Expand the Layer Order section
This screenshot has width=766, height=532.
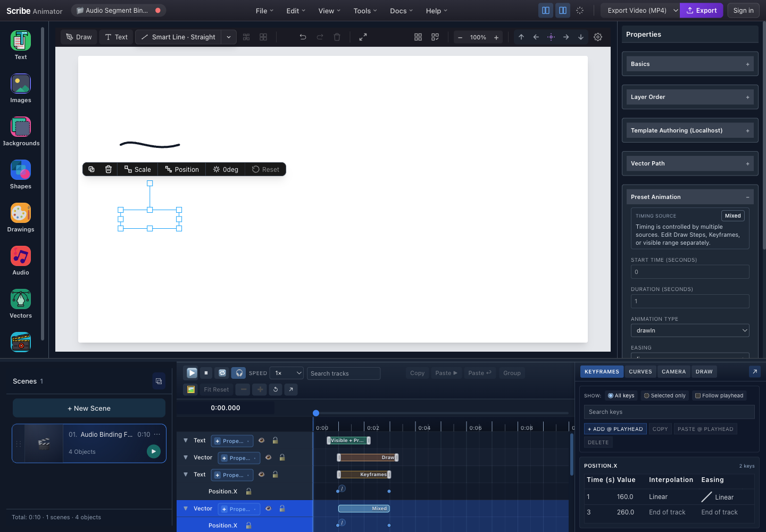690,97
